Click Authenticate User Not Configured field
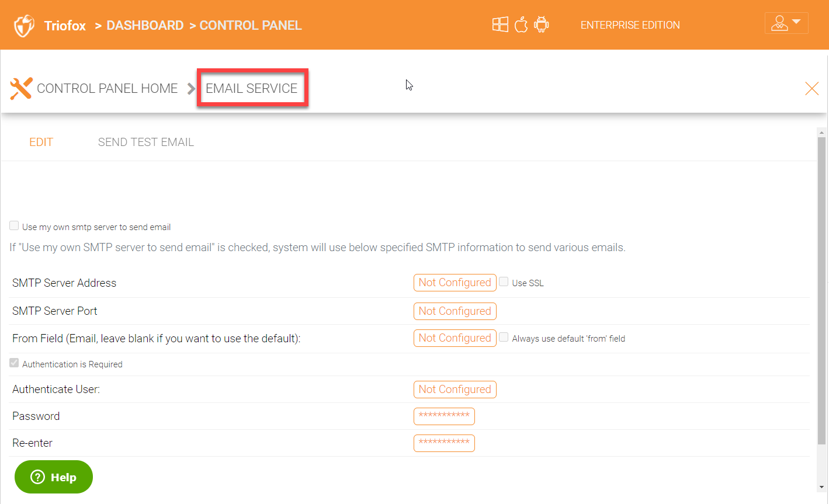The height and width of the screenshot is (504, 829). click(455, 390)
